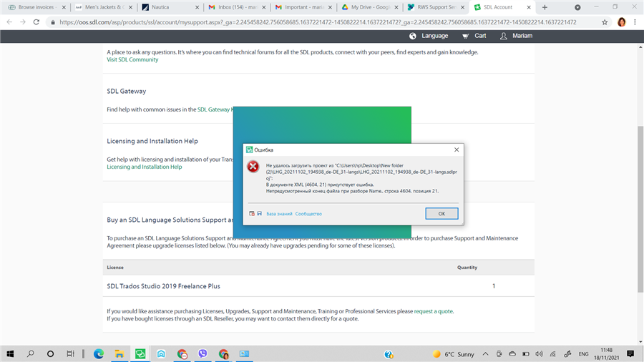Open the help question-mark taskbar icon
Screen dimensions: 644x362
(x=389, y=354)
